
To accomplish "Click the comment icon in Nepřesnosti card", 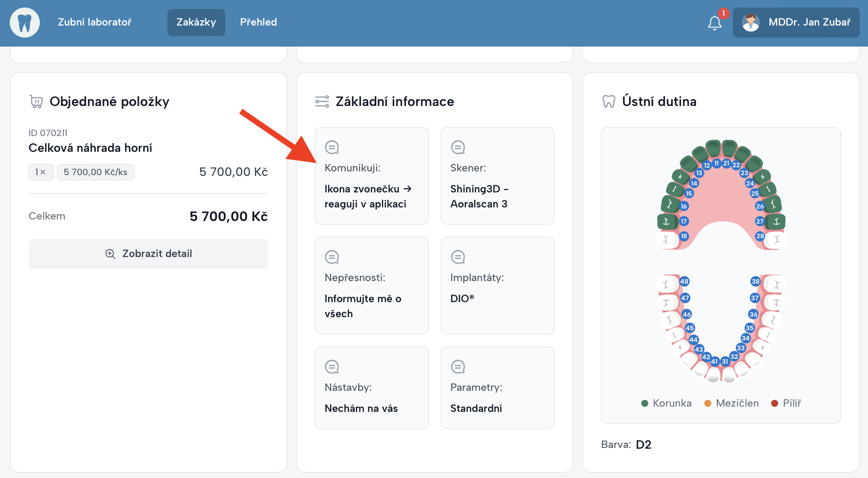I will coord(332,257).
